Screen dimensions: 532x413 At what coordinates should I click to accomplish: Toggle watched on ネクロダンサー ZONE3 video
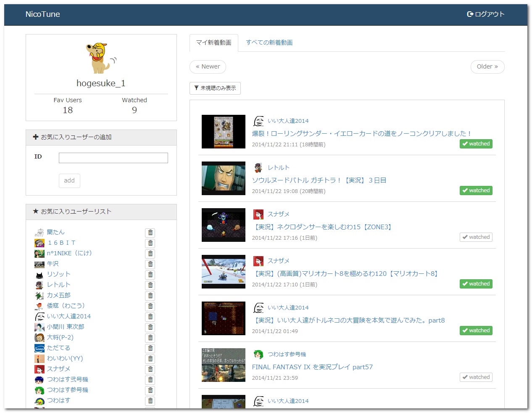[476, 237]
